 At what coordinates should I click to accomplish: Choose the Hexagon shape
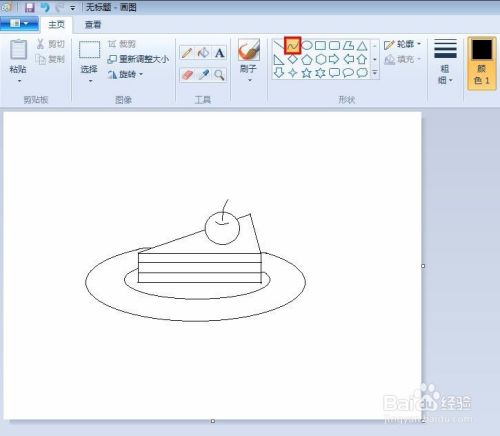click(x=321, y=59)
